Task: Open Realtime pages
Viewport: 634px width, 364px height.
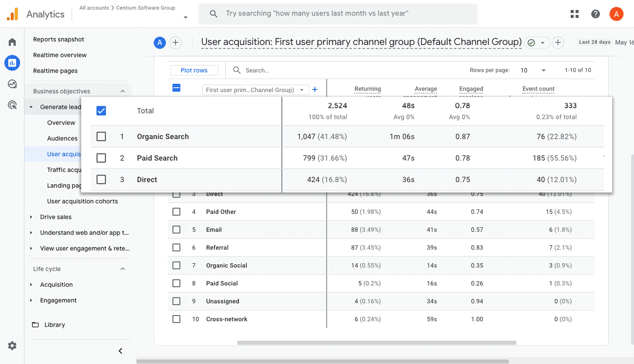Action: 55,71
